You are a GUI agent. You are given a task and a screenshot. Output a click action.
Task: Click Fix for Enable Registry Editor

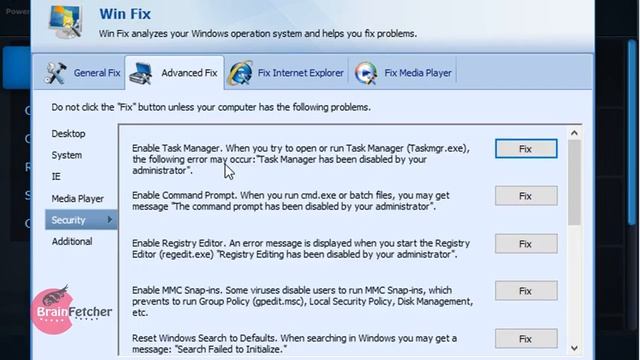[x=526, y=244]
